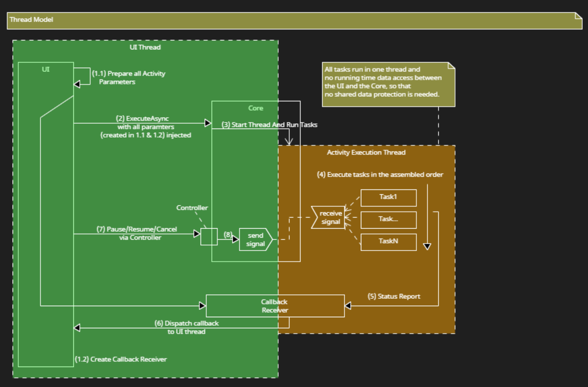Viewport: 588px width, 387px height.
Task: Click the (8) message label
Action: (x=228, y=234)
